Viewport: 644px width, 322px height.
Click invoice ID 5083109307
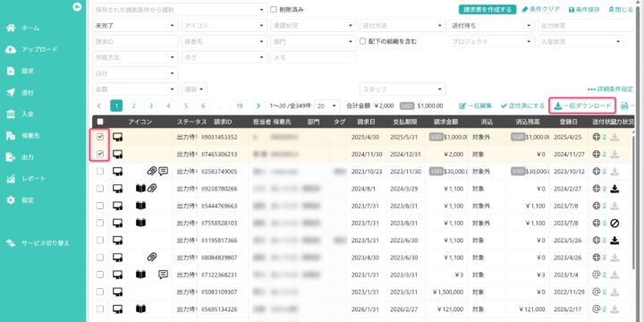pyautogui.click(x=219, y=292)
